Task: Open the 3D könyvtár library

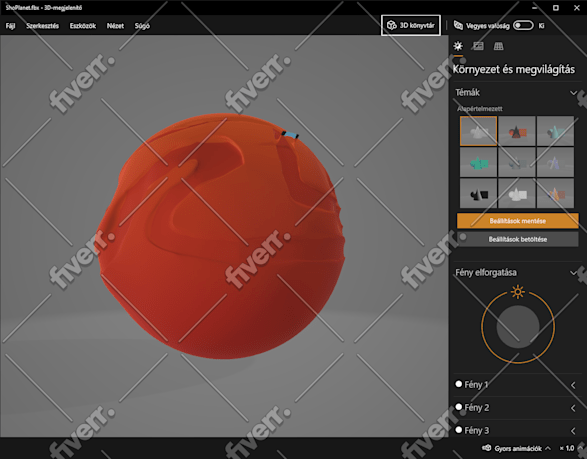Action: point(411,25)
